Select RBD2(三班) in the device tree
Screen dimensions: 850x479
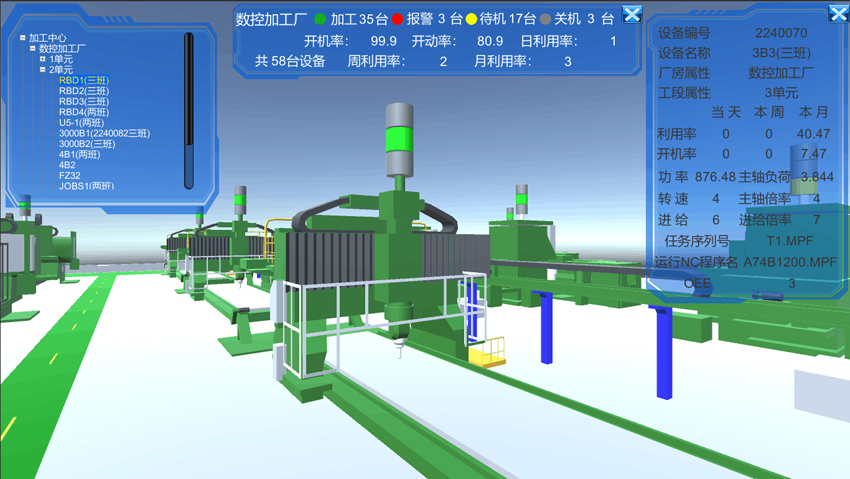pos(84,91)
